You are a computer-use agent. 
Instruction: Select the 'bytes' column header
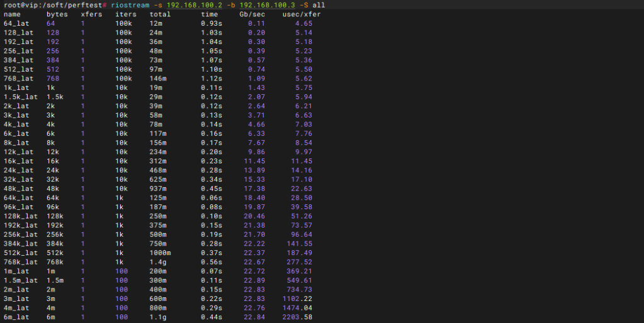click(57, 14)
